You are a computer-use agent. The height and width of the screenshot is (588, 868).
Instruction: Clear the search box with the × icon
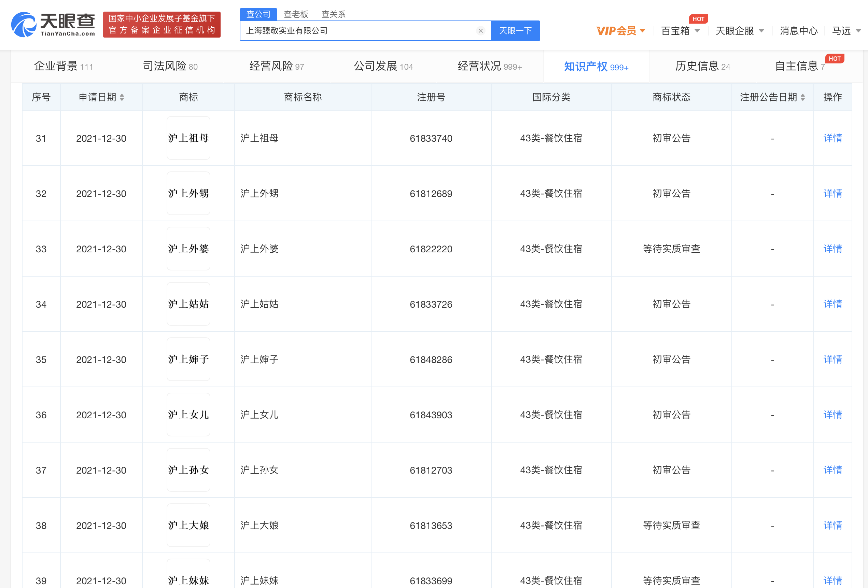pos(480,31)
